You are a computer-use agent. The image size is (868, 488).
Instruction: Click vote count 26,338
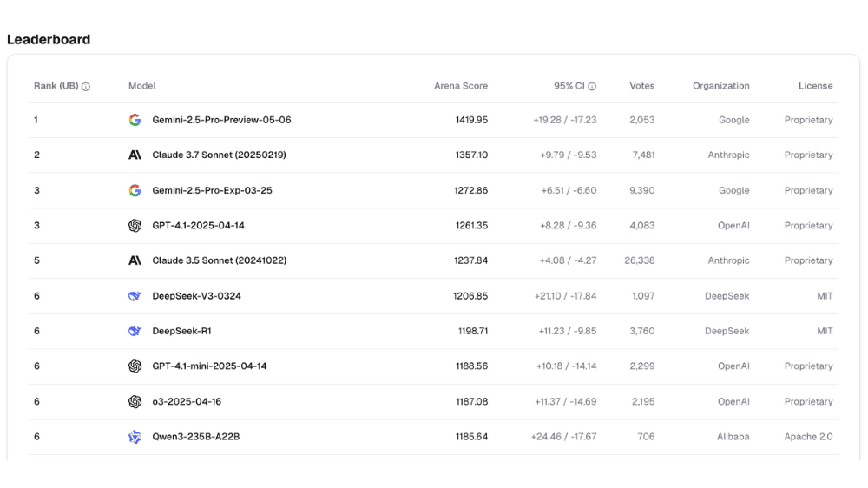click(x=640, y=260)
